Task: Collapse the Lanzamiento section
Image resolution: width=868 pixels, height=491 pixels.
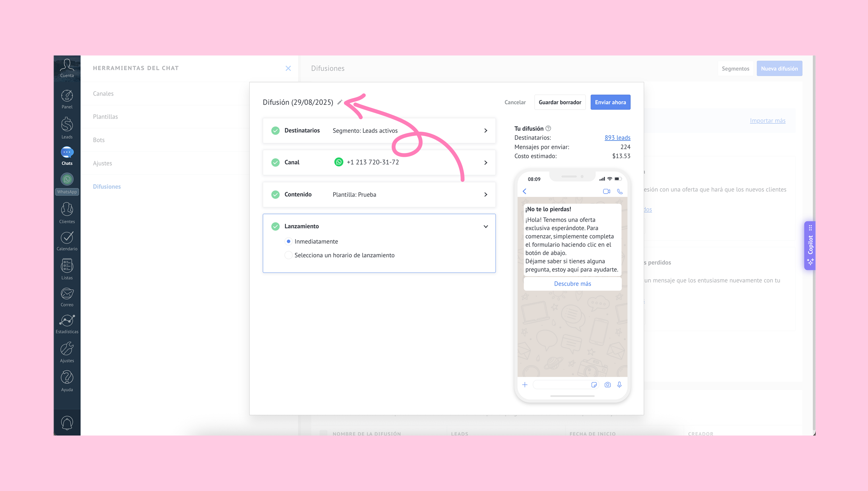Action: coord(485,226)
